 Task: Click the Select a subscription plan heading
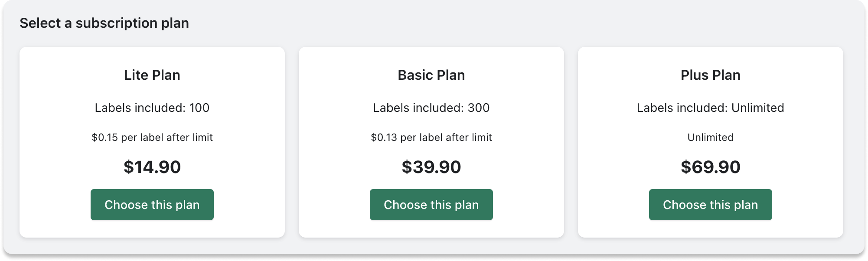click(105, 23)
